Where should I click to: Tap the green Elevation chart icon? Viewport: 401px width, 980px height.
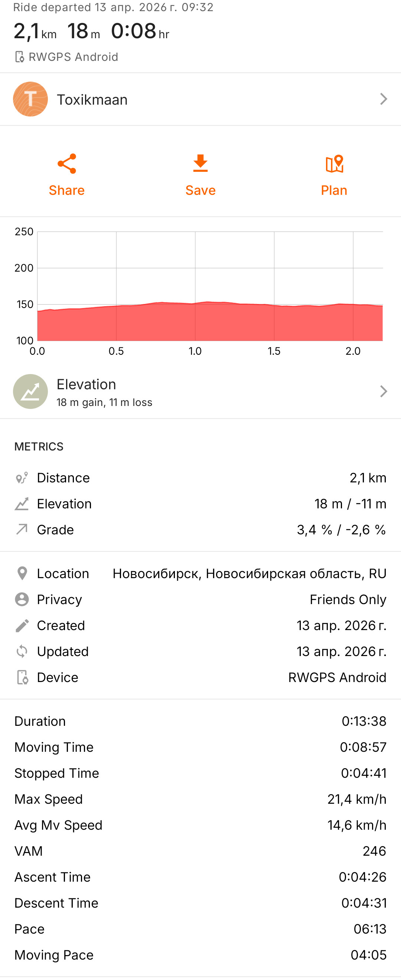pyautogui.click(x=30, y=391)
